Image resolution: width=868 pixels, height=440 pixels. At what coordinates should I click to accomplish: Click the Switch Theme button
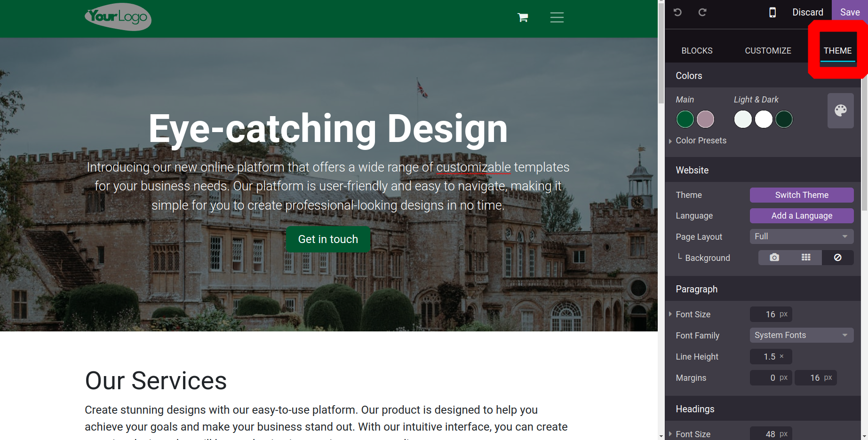[801, 195]
